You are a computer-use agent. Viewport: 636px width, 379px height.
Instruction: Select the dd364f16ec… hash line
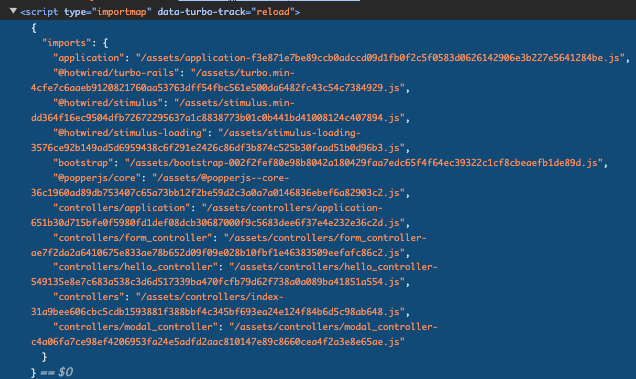[x=218, y=118]
